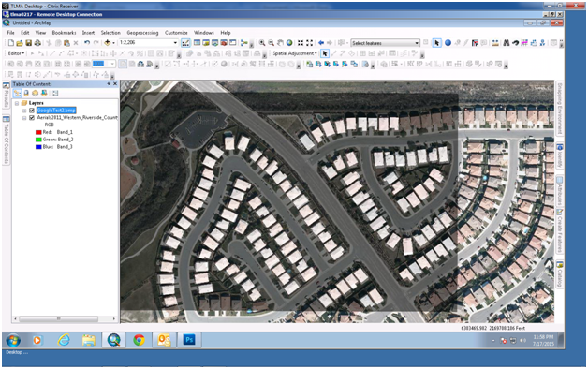Open a map document with folder icon
The image size is (588, 369).
[20, 43]
